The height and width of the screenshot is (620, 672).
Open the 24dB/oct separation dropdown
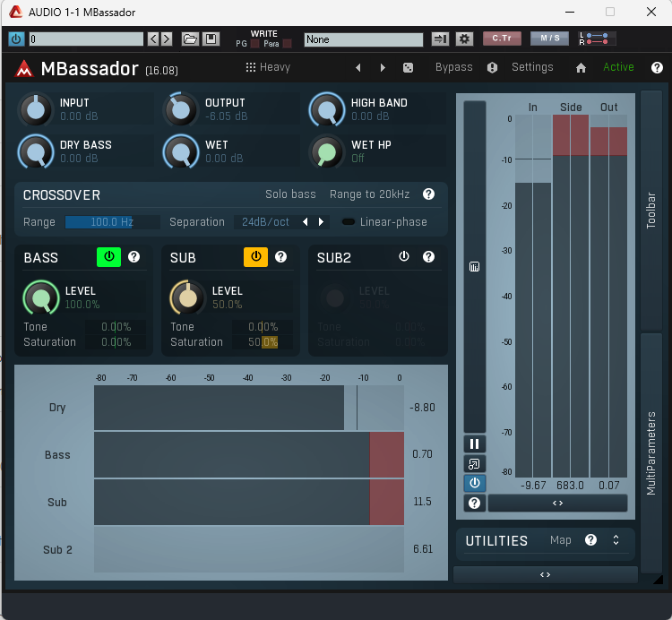coord(266,222)
